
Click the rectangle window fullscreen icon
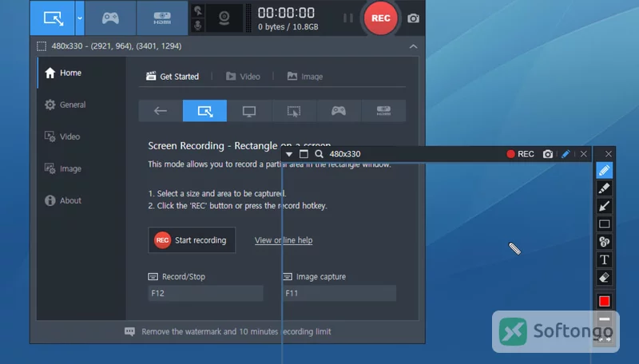click(304, 154)
